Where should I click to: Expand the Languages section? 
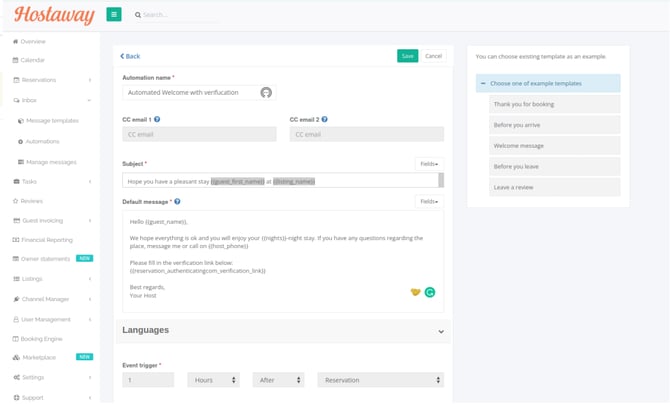pos(441,331)
